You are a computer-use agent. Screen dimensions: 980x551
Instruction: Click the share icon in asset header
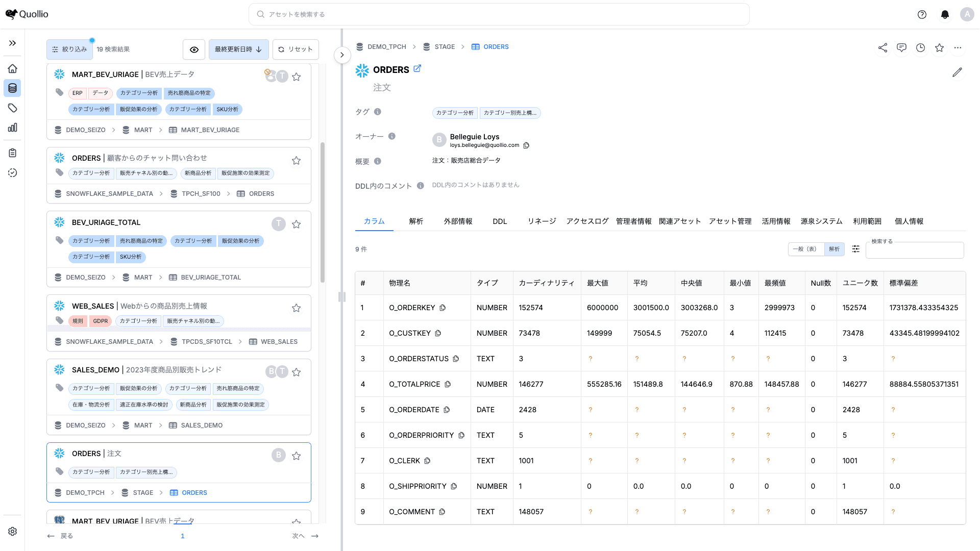(x=883, y=47)
